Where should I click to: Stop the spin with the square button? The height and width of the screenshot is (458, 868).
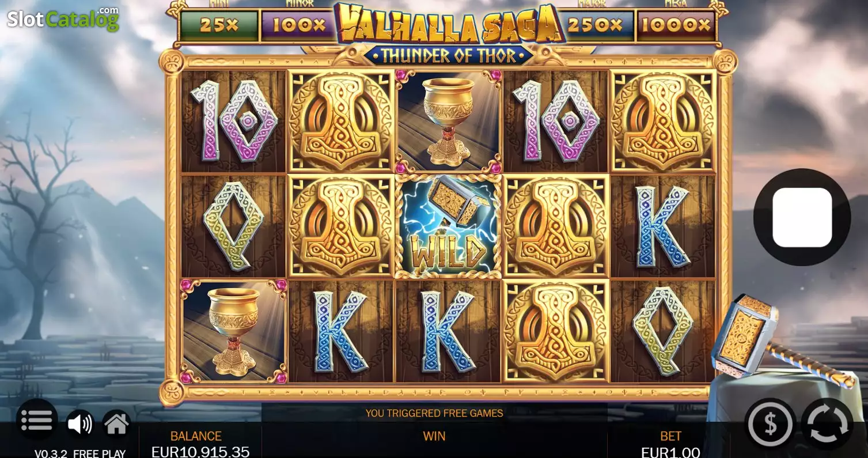(x=802, y=217)
